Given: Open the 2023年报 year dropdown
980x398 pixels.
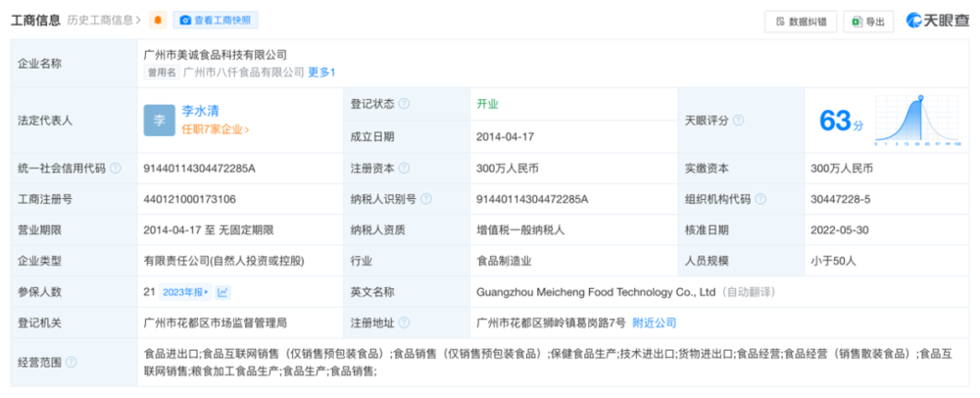Looking at the screenshot, I should pos(187,291).
